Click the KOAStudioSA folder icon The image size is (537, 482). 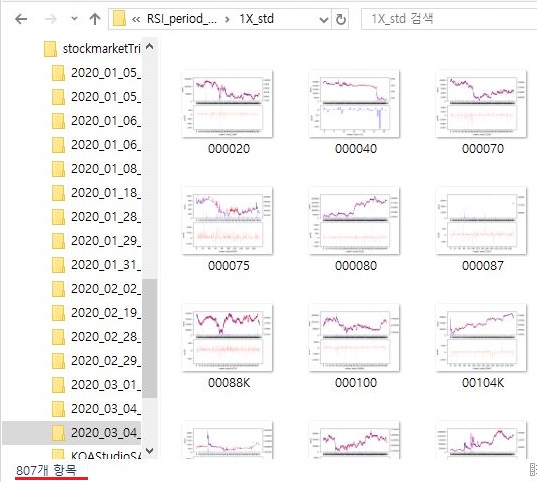59,454
